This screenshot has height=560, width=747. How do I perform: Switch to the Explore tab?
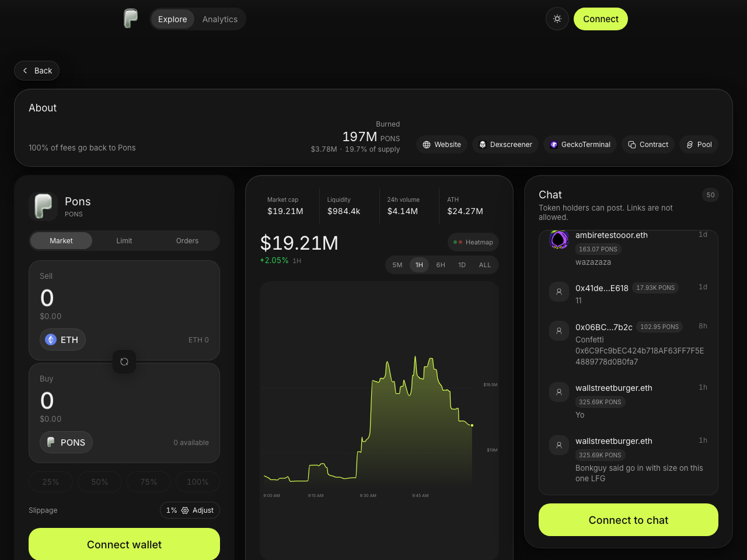click(173, 19)
